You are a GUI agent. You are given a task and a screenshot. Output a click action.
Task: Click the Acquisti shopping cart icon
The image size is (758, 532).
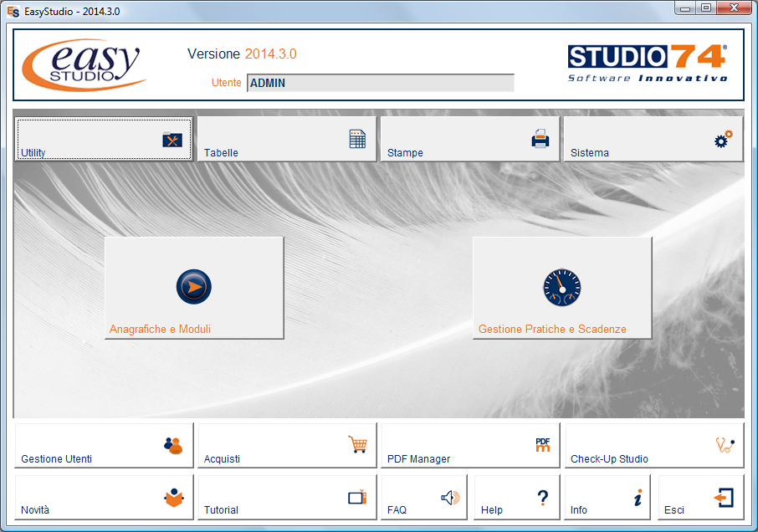pos(358,444)
